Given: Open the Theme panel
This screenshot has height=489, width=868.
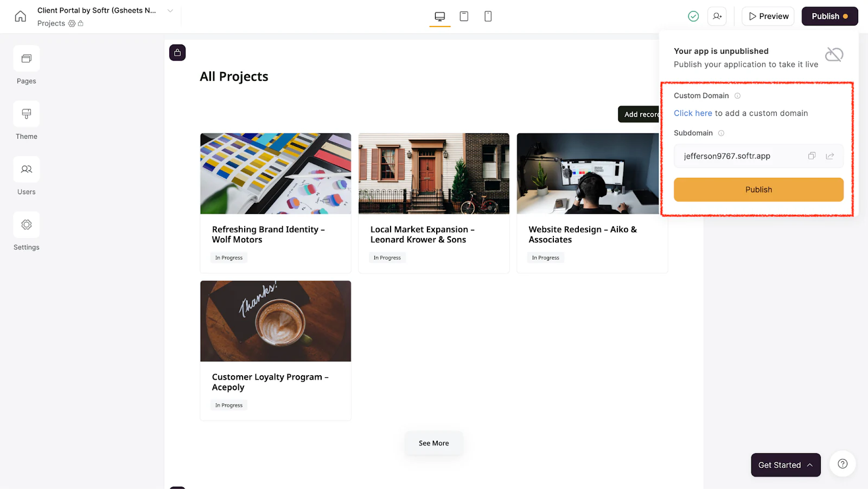Looking at the screenshot, I should (x=27, y=114).
